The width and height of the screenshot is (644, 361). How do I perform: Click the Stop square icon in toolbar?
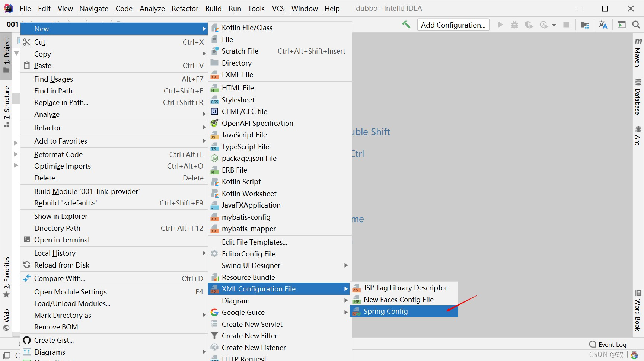[x=566, y=25]
